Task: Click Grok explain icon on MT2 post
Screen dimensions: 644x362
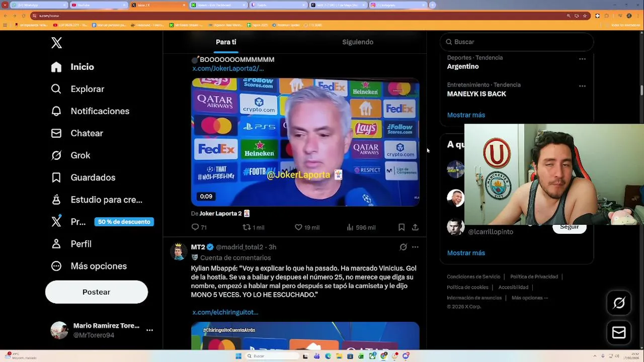Action: pyautogui.click(x=403, y=247)
